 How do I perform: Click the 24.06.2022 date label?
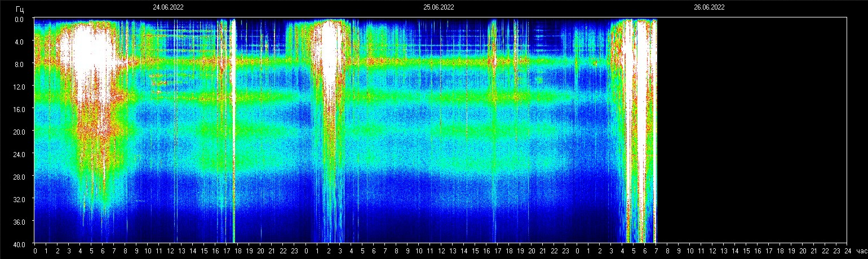pos(168,7)
